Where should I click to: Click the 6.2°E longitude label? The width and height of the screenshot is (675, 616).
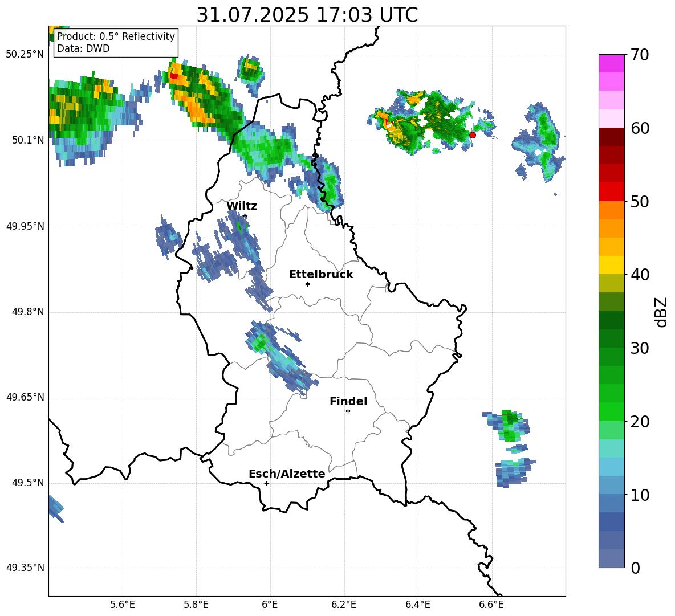pyautogui.click(x=344, y=605)
